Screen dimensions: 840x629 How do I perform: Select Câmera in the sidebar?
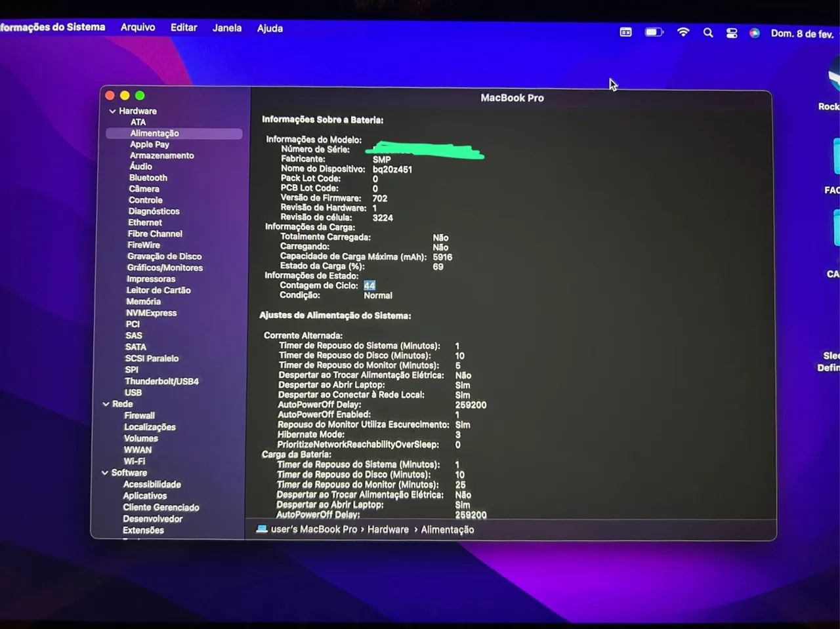144,189
